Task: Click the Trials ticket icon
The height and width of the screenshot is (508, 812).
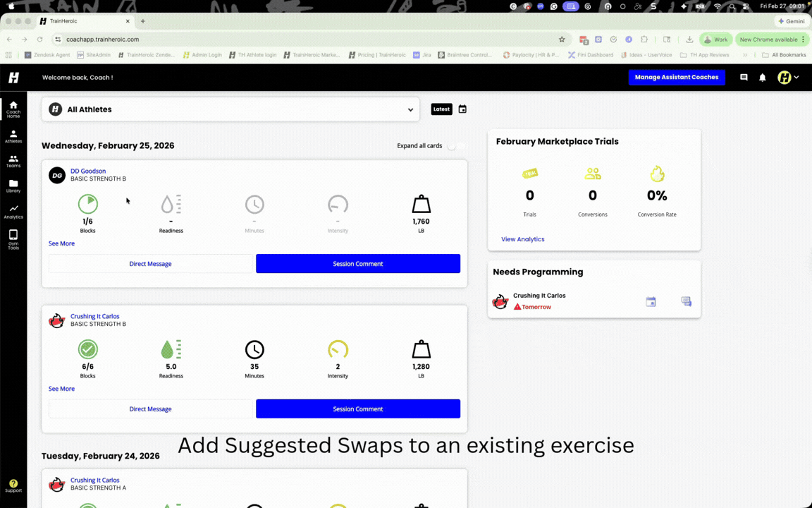Action: [x=530, y=174]
